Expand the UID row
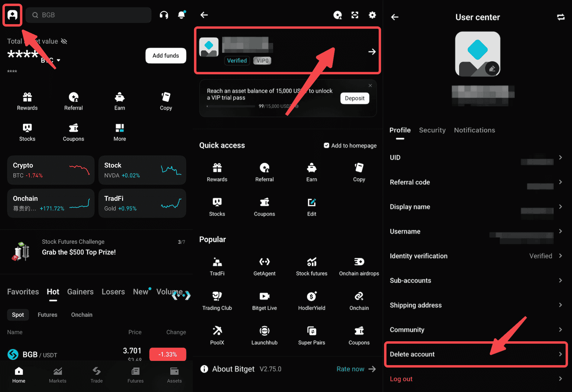 click(476, 157)
